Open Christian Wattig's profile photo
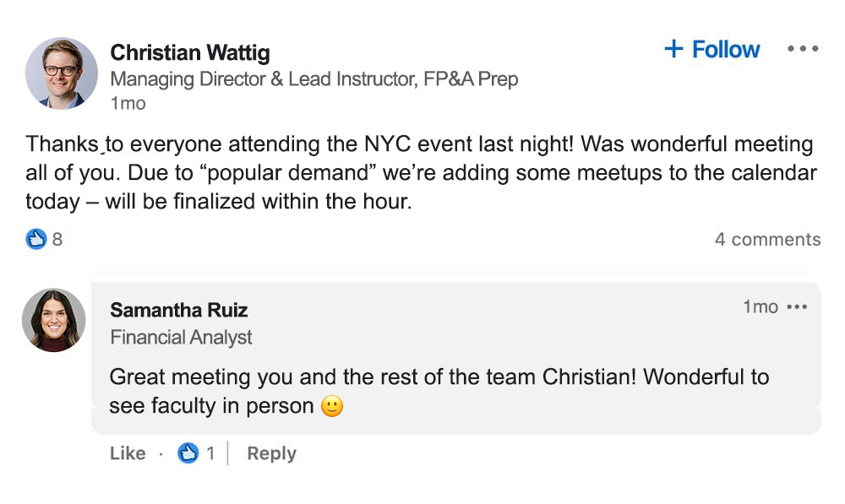Viewport: 845px width, 504px height. pyautogui.click(x=62, y=73)
